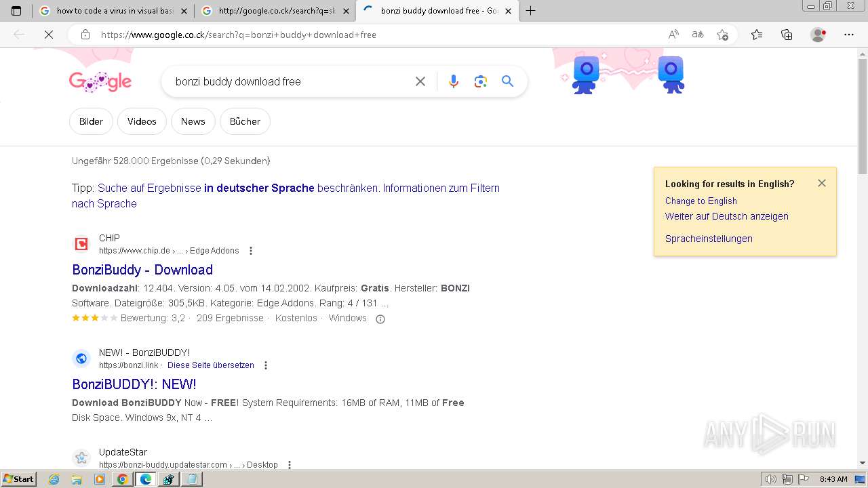Select the bonzi buddy download free tab
Viewport: 868px width, 488px height.
pos(437,11)
